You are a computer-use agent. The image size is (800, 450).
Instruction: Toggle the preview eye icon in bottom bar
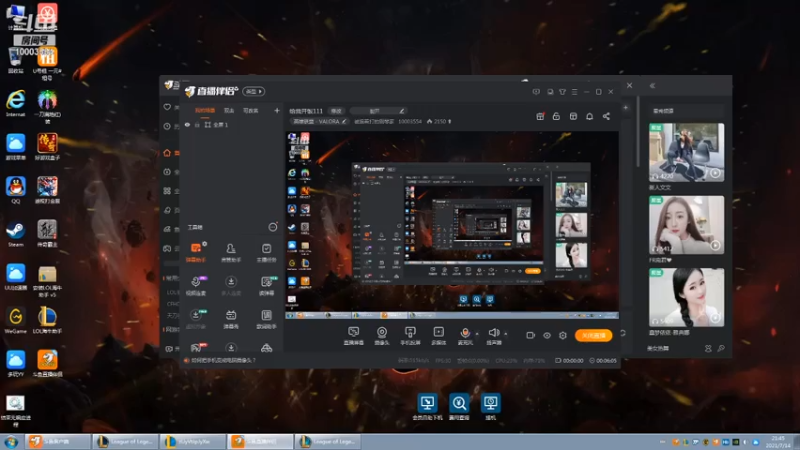click(x=547, y=335)
